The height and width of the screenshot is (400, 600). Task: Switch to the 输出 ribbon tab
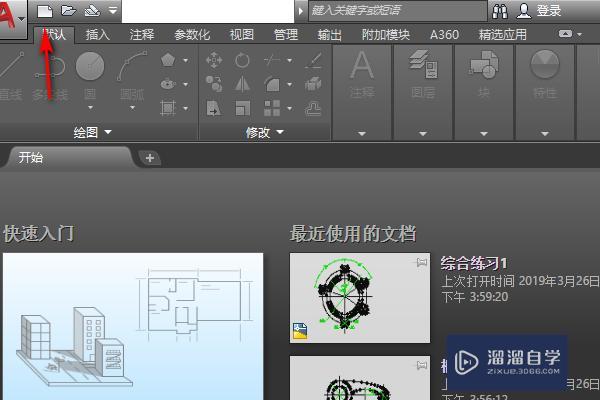pyautogui.click(x=329, y=35)
